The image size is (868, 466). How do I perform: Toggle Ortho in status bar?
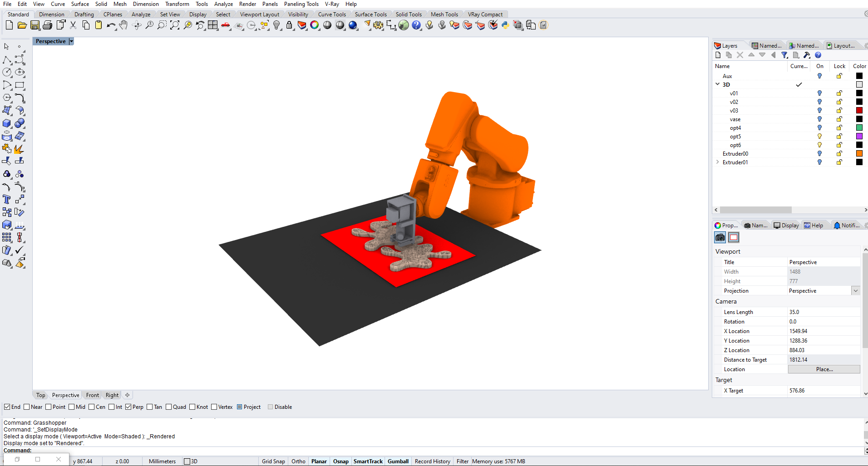coord(298,461)
